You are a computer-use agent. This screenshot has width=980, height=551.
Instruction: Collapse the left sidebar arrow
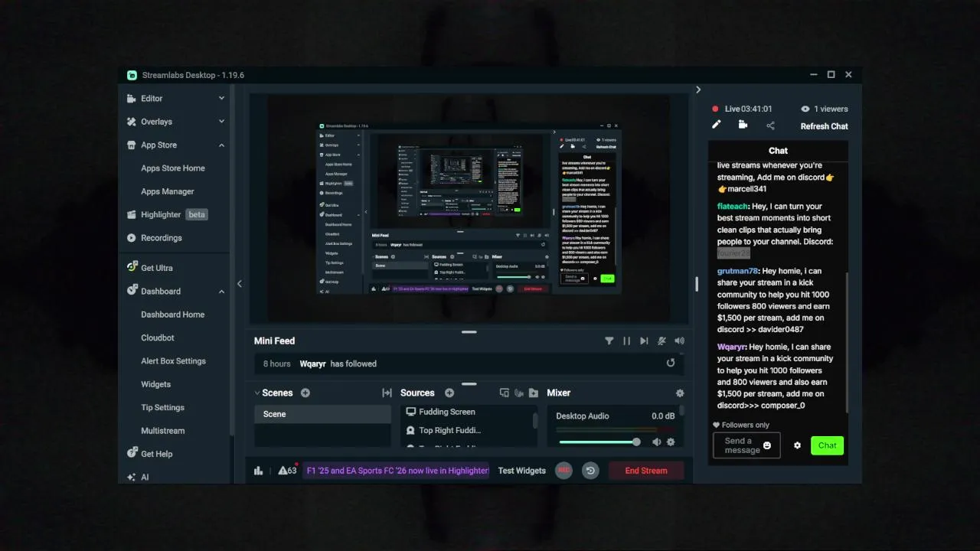tap(240, 283)
